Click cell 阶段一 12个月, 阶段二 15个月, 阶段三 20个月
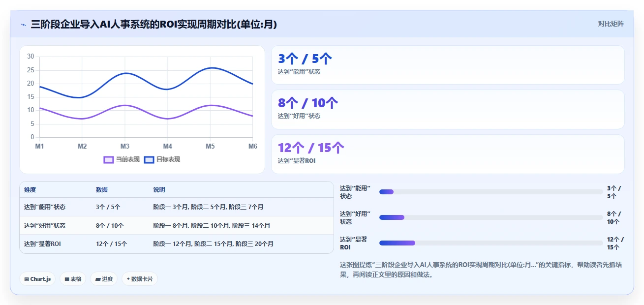 (214, 244)
